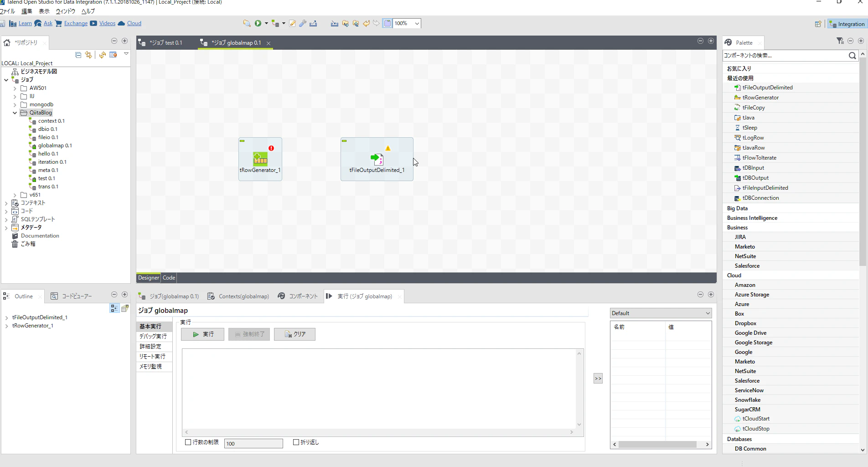Viewport: 868px width, 467px height.
Task: Click the move-right >> button
Action: pos(598,379)
